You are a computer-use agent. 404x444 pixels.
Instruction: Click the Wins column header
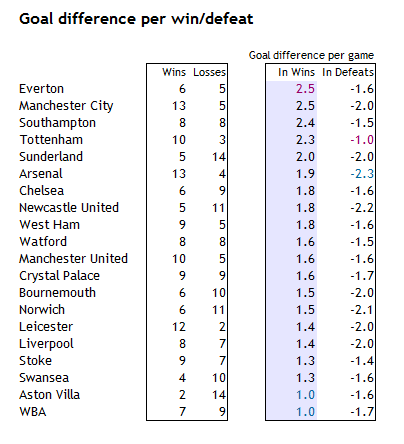point(174,72)
